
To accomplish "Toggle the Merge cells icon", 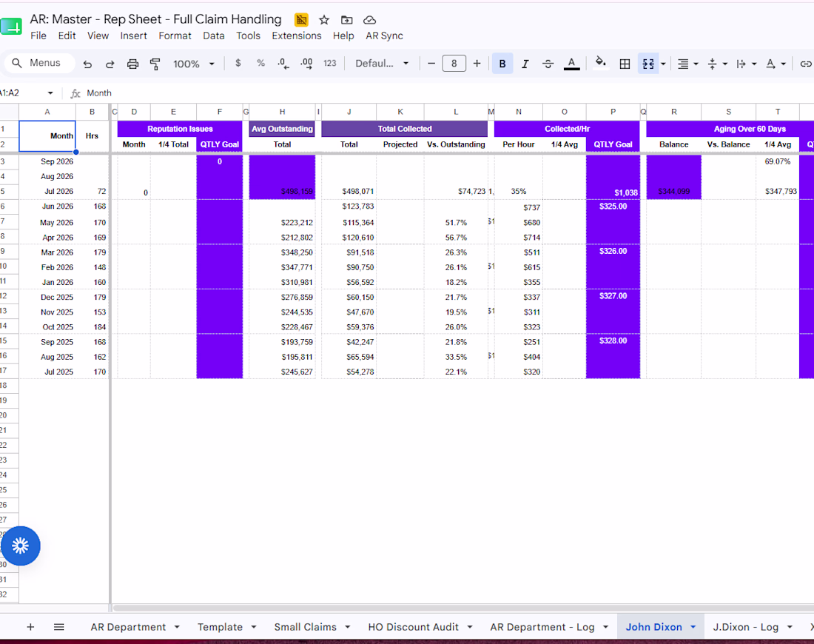I will 648,64.
